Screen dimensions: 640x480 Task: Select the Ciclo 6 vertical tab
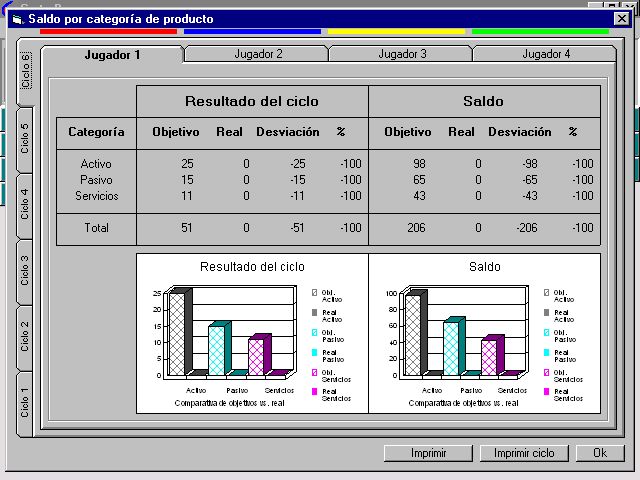coord(25,71)
